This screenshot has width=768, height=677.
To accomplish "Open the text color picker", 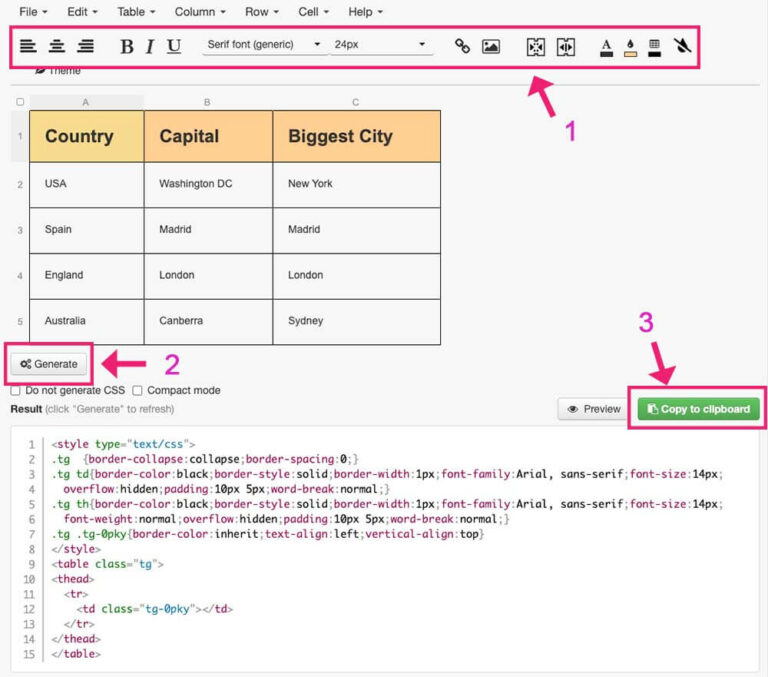I will pyautogui.click(x=606, y=47).
